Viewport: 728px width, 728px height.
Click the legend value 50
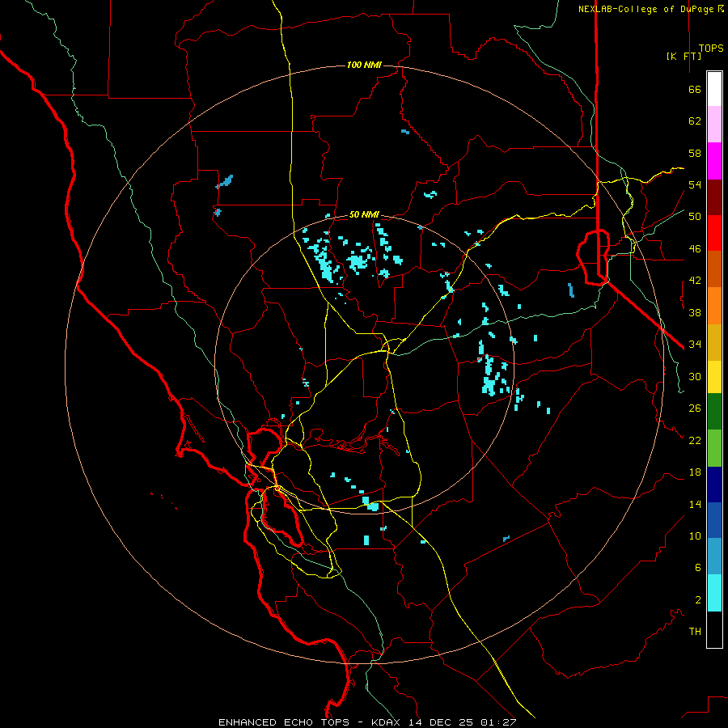pyautogui.click(x=695, y=217)
